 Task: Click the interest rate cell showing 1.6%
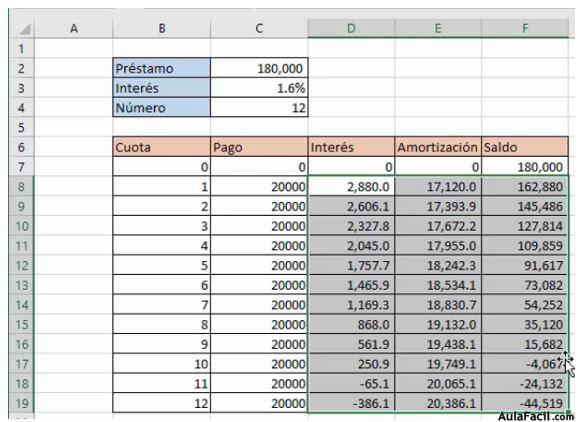click(259, 88)
